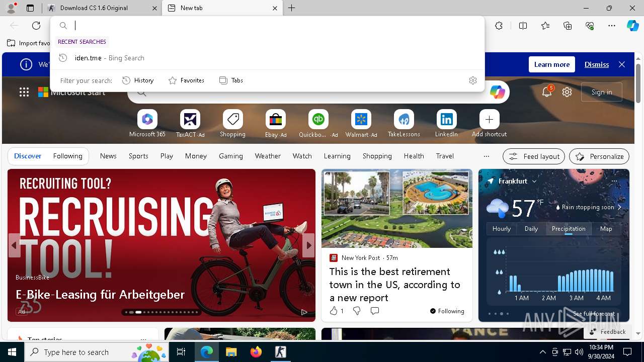Switch to the Following feed
This screenshot has width=644, height=362.
click(67, 156)
